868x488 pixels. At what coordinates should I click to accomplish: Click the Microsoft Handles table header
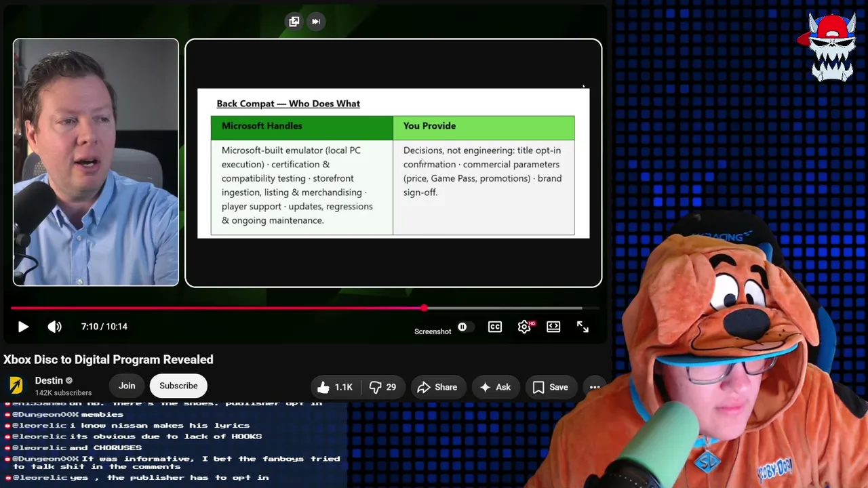pos(302,128)
